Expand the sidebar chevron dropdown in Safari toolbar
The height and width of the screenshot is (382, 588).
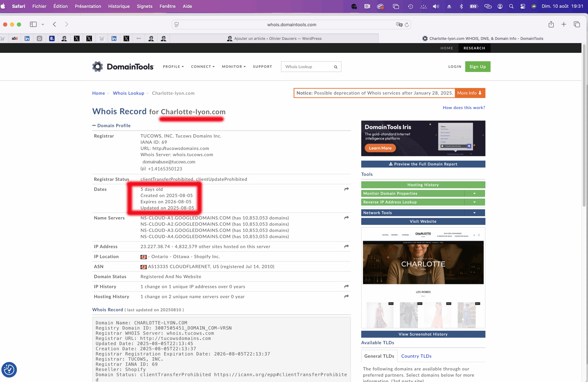43,24
